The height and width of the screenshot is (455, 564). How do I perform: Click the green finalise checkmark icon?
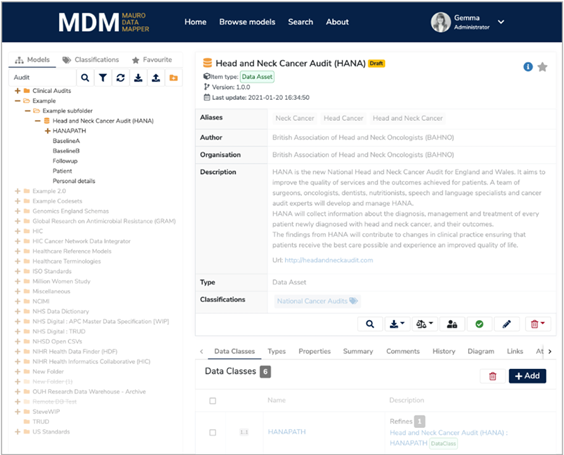point(479,324)
